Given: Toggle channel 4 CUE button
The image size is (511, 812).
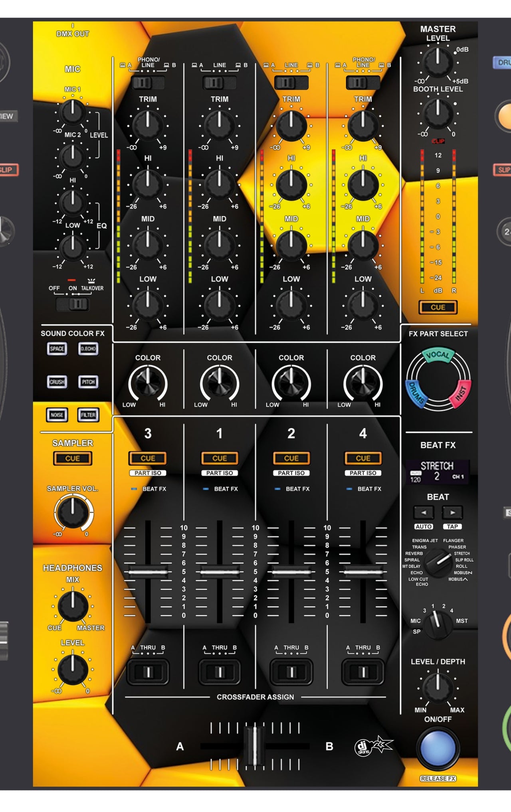Looking at the screenshot, I should click(363, 458).
